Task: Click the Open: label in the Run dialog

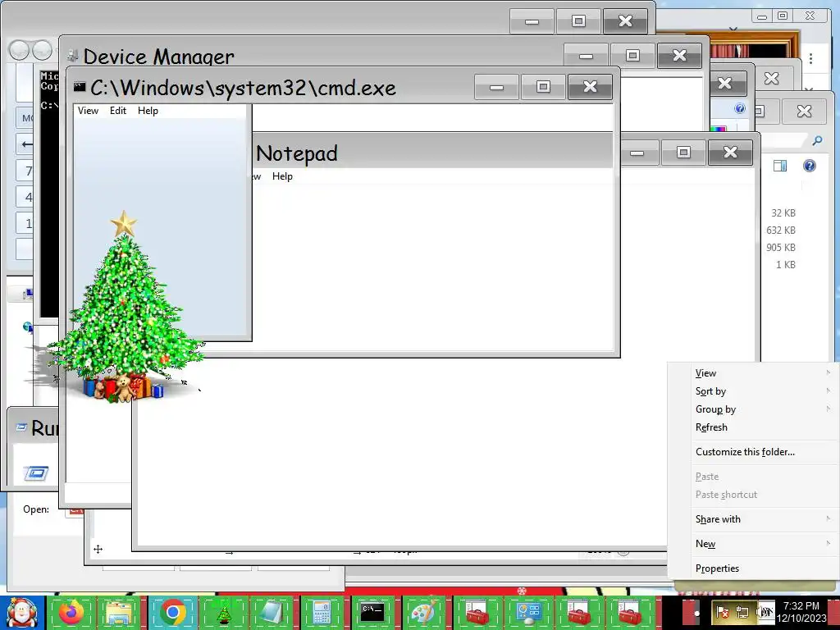Action: pyautogui.click(x=36, y=509)
